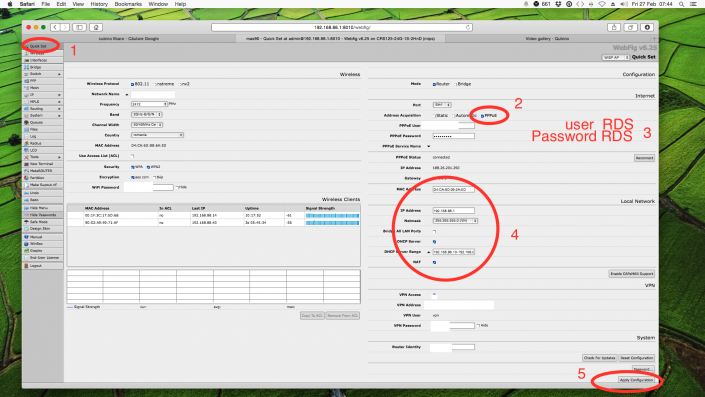Open MetaROUTER in the sidebar
The image size is (705, 397).
pos(43,171)
